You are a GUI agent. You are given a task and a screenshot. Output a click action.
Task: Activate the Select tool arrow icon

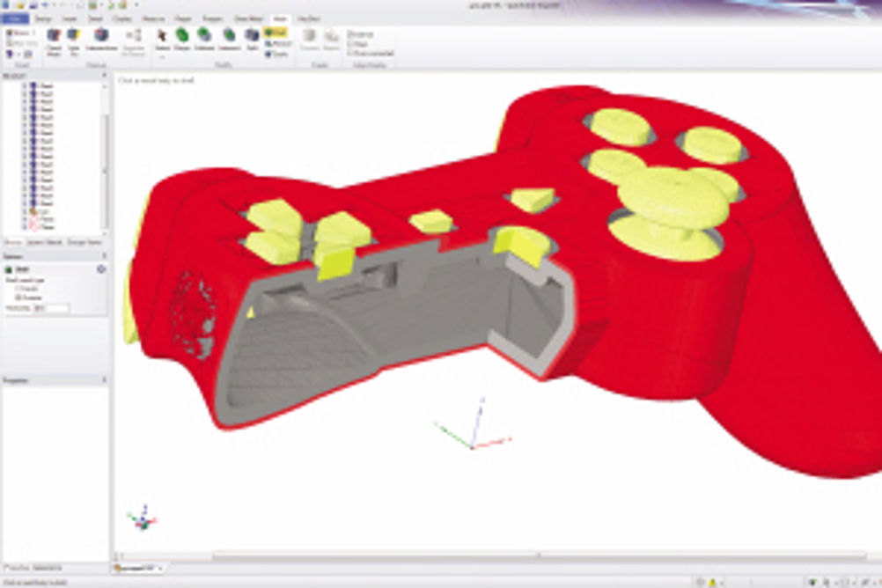tap(162, 36)
